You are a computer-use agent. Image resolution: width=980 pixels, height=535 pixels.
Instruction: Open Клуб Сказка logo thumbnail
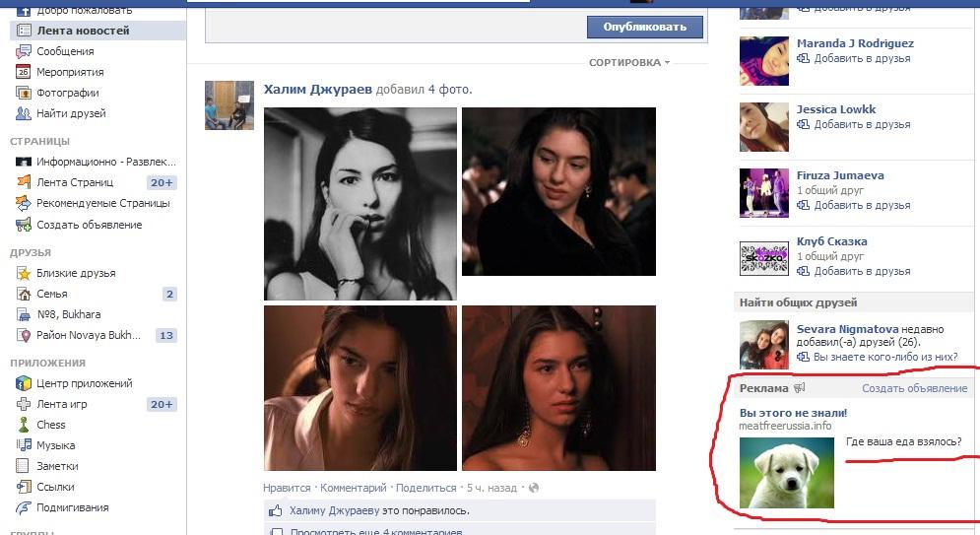[x=763, y=259]
